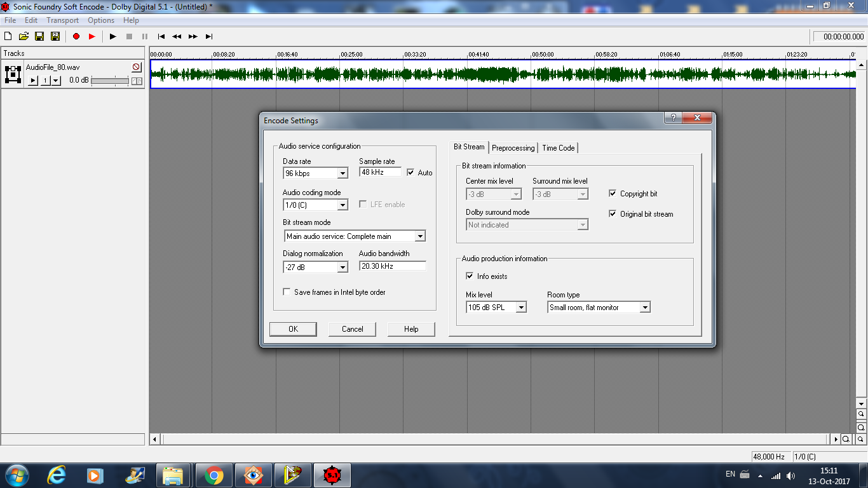Click the disabled Center mix level dropdown
The image size is (868, 488).
494,194
